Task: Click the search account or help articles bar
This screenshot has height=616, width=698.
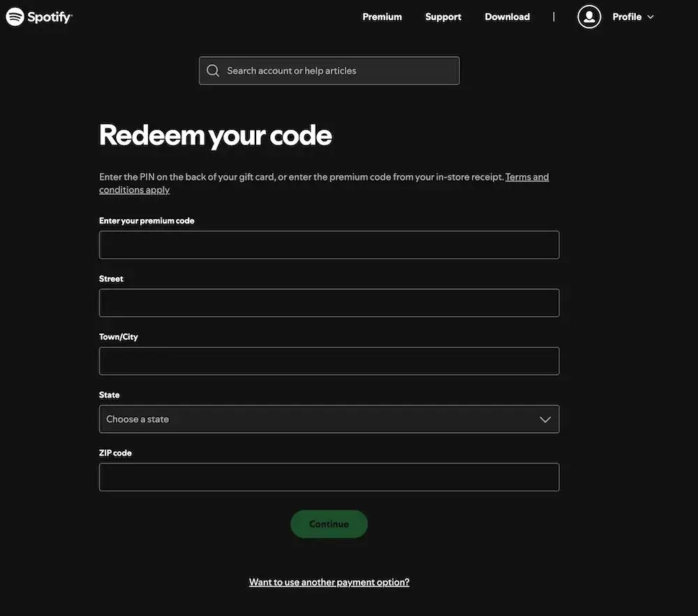Action: coord(329,70)
